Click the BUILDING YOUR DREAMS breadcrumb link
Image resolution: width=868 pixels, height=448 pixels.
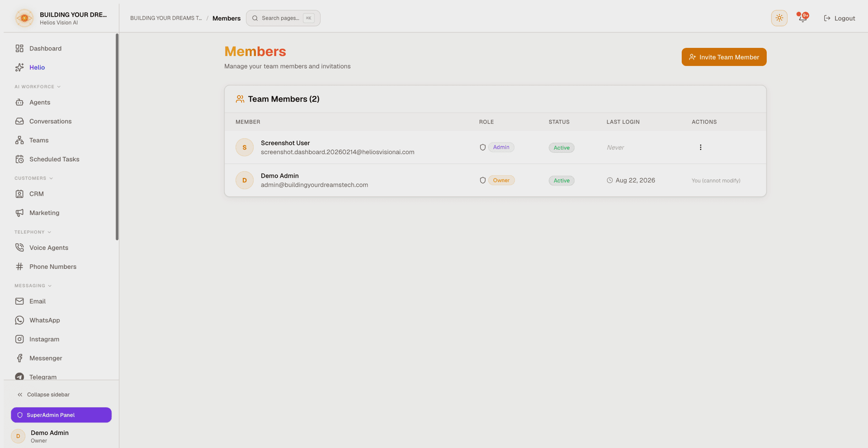click(x=166, y=18)
